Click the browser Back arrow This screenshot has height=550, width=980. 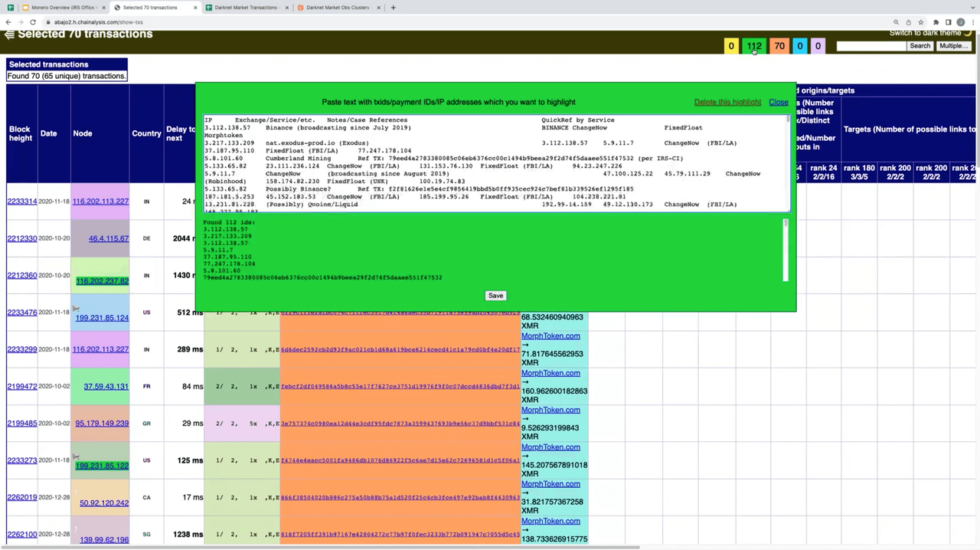8,22
